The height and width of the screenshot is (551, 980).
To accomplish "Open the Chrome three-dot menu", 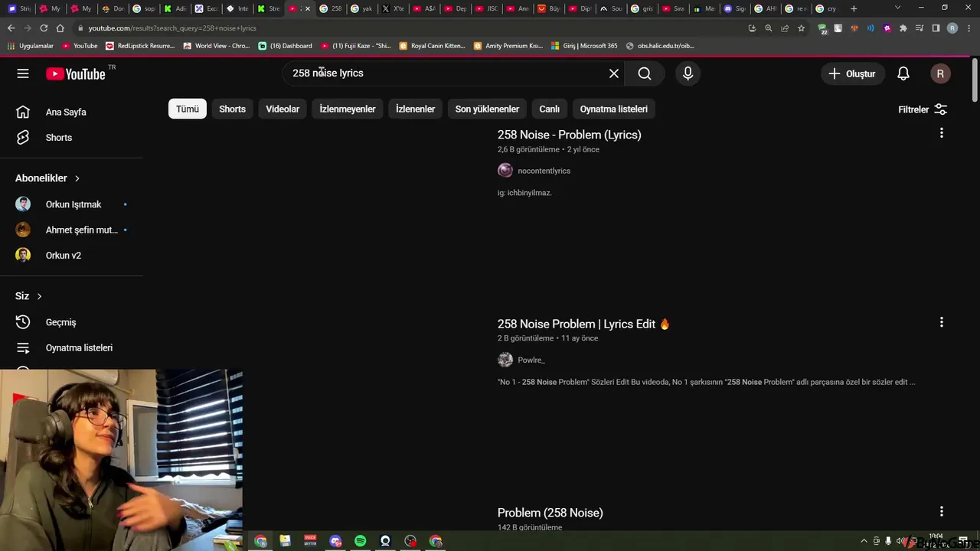I will (968, 28).
